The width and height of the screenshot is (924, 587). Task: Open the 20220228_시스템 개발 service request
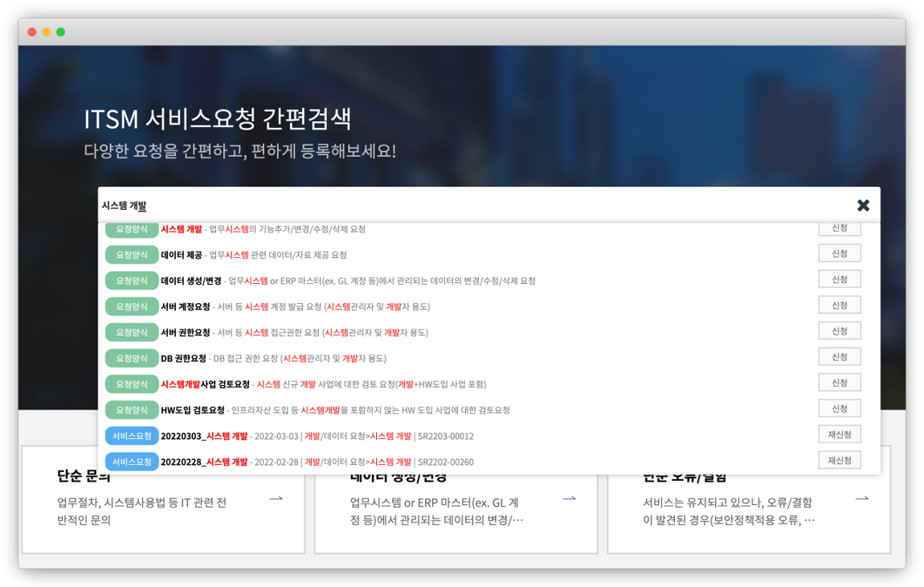204,462
